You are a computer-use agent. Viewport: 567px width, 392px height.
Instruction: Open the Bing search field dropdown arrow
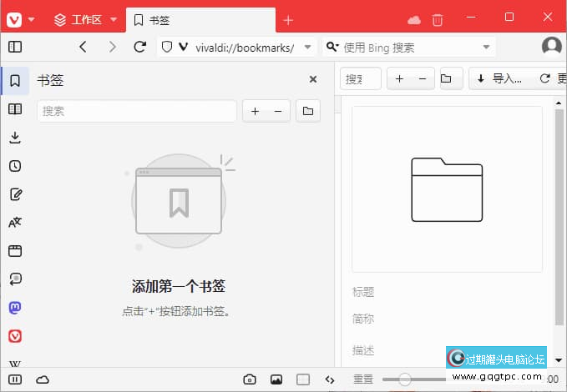(x=487, y=48)
